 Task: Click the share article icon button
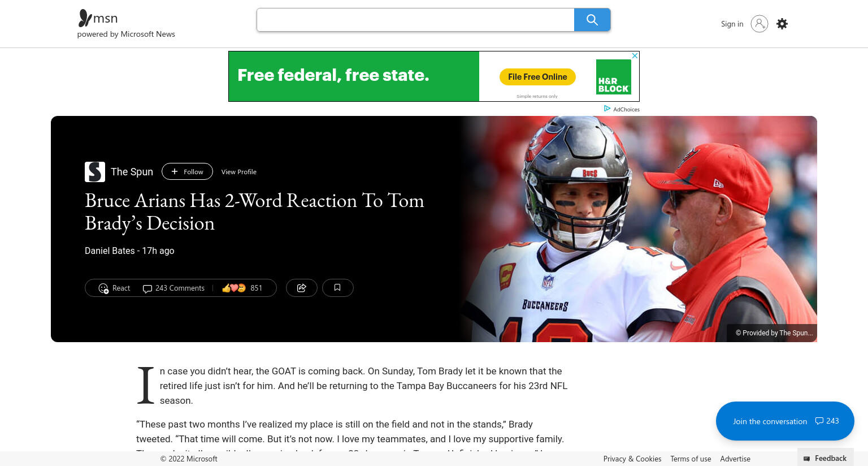(302, 288)
